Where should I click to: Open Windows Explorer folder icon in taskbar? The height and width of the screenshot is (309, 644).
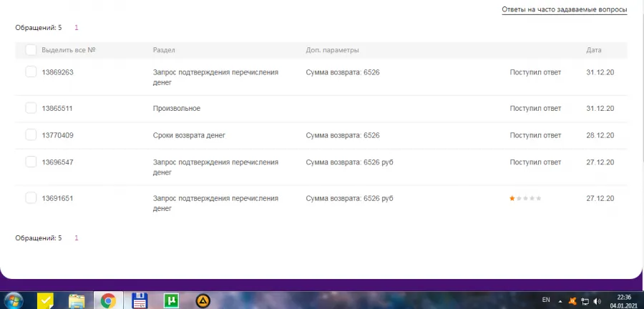[77, 301]
